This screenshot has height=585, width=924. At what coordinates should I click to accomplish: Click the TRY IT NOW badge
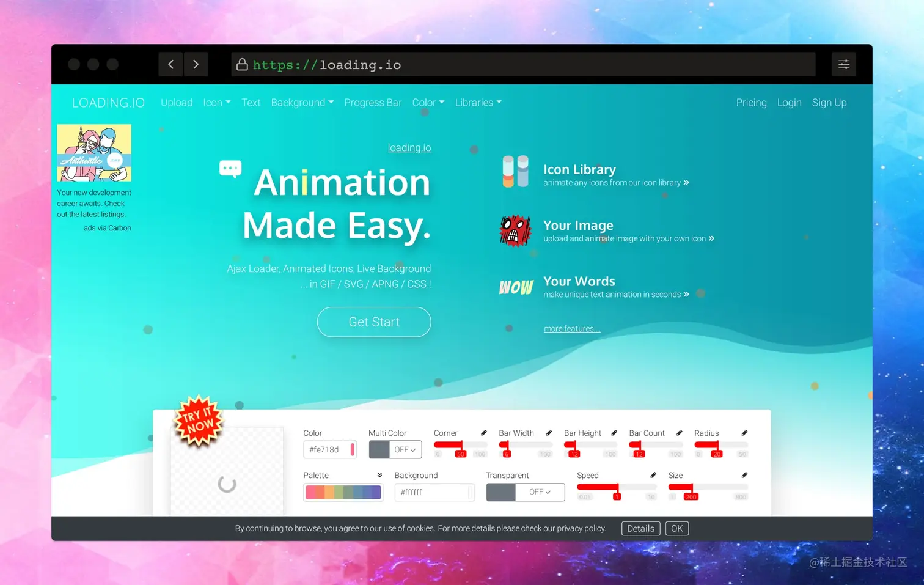(x=198, y=422)
